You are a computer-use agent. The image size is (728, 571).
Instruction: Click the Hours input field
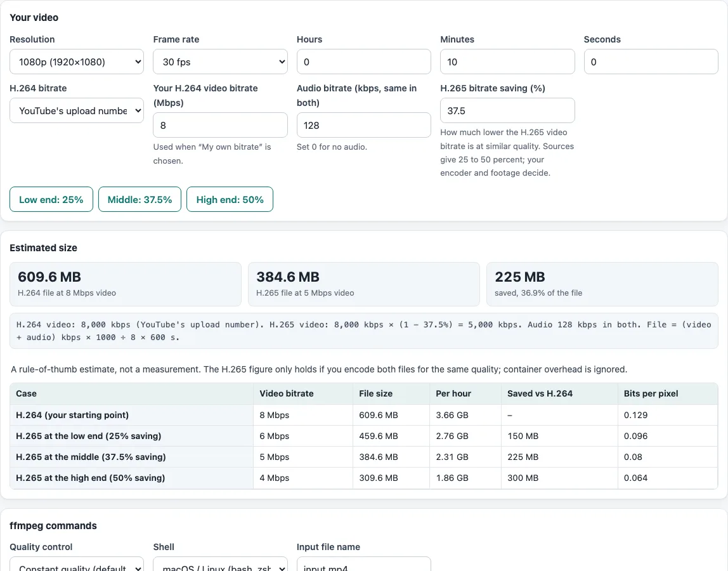(x=363, y=62)
